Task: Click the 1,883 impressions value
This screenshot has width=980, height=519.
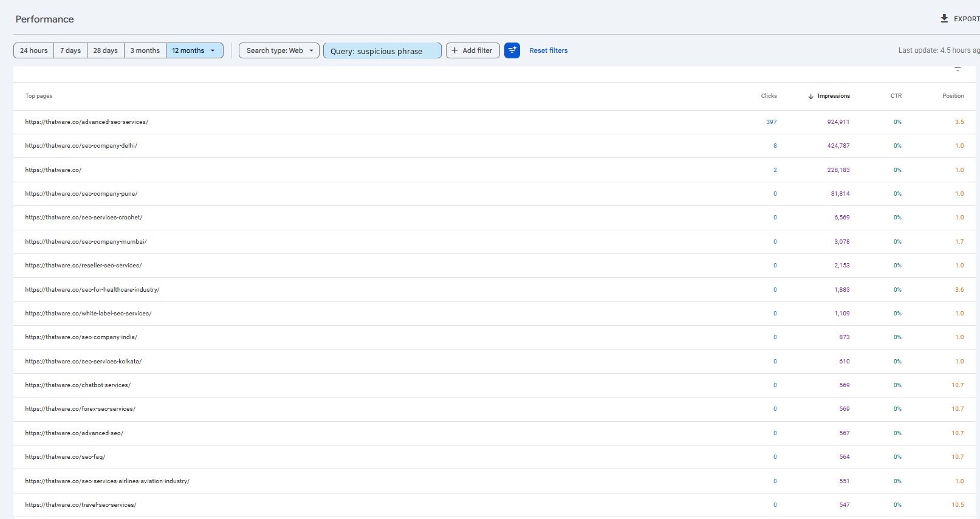Action: 842,290
